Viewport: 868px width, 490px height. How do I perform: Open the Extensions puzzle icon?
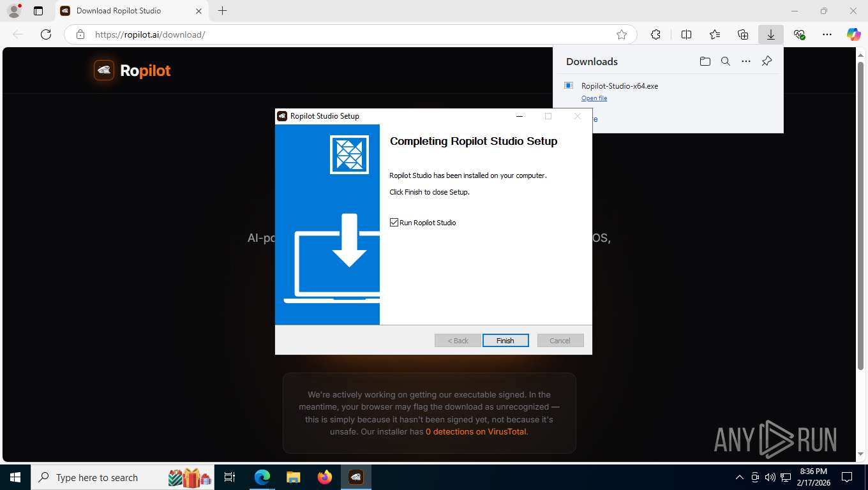(655, 34)
